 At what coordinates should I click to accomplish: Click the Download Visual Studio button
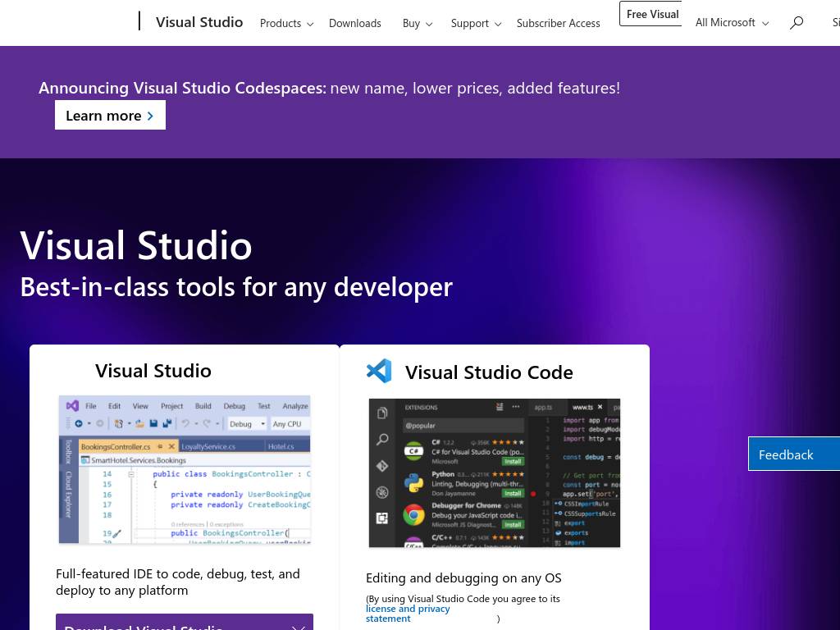pos(184,623)
